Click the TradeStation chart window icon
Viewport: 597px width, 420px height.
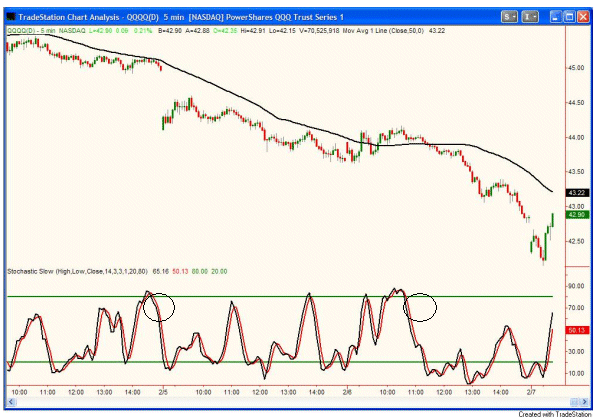[11, 17]
